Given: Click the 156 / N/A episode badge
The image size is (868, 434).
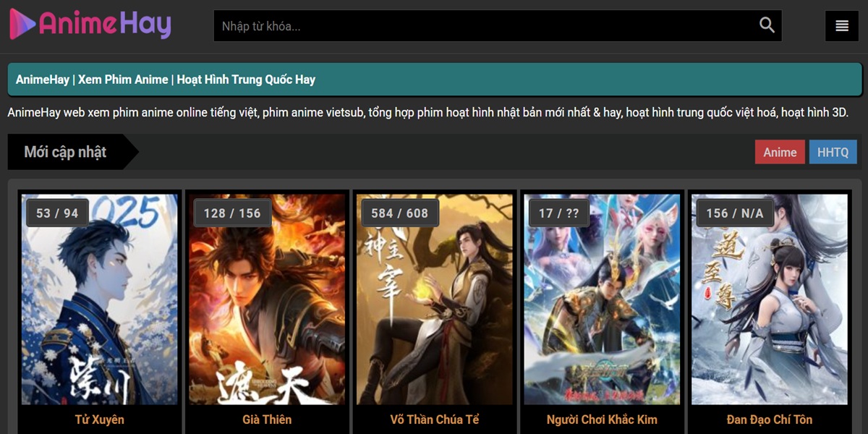Looking at the screenshot, I should 735,213.
